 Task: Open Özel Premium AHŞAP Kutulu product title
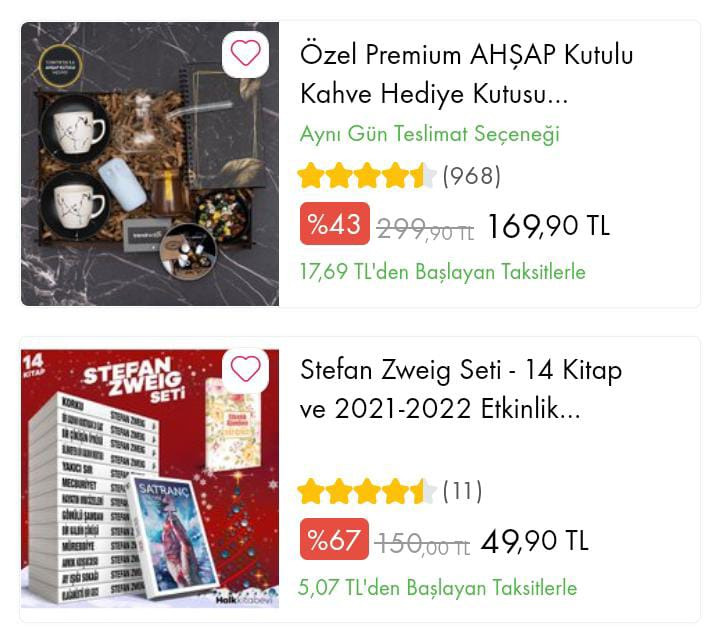pyautogui.click(x=467, y=74)
